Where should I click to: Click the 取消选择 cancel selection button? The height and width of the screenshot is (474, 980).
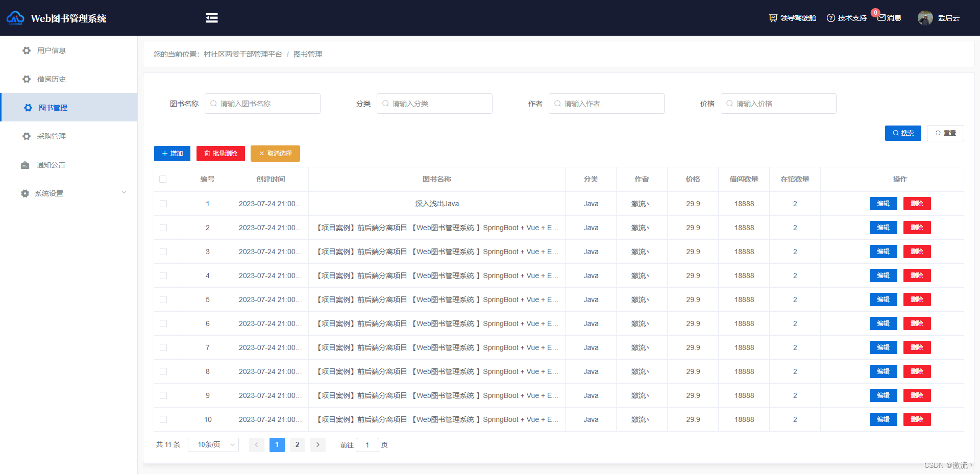tap(275, 154)
